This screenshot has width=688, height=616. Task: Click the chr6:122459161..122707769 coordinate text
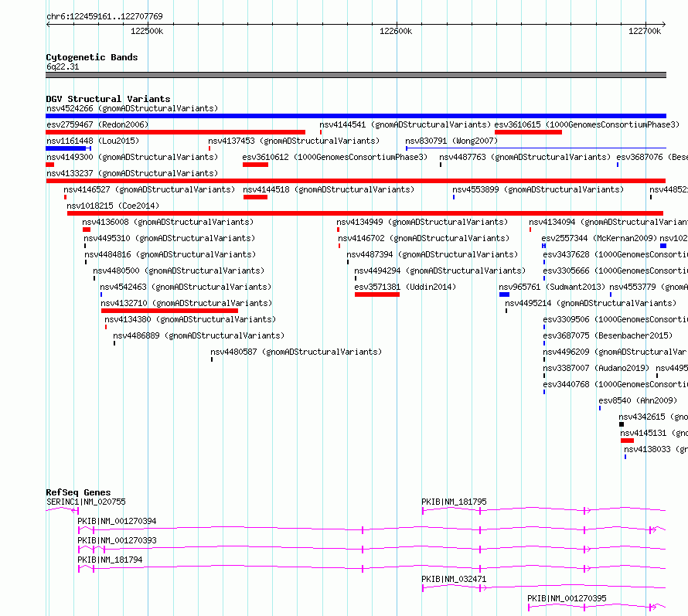tap(104, 17)
